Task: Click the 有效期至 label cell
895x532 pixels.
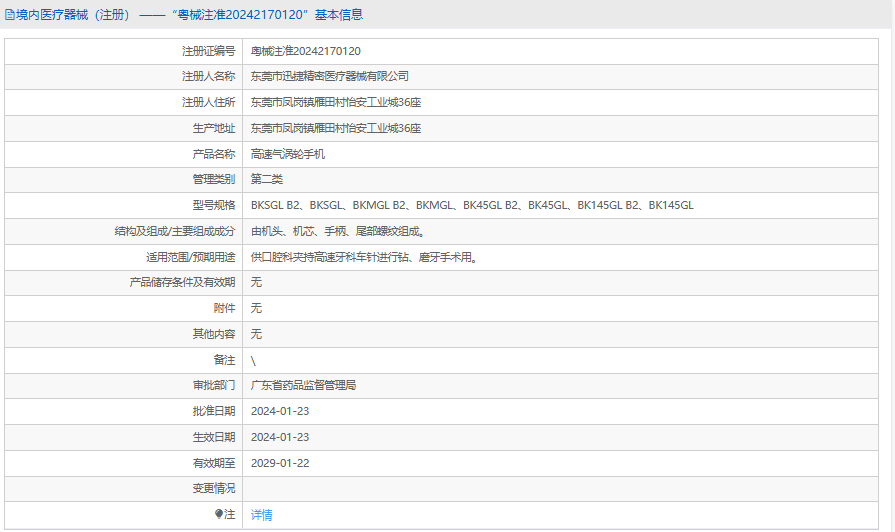Action: 124,464
